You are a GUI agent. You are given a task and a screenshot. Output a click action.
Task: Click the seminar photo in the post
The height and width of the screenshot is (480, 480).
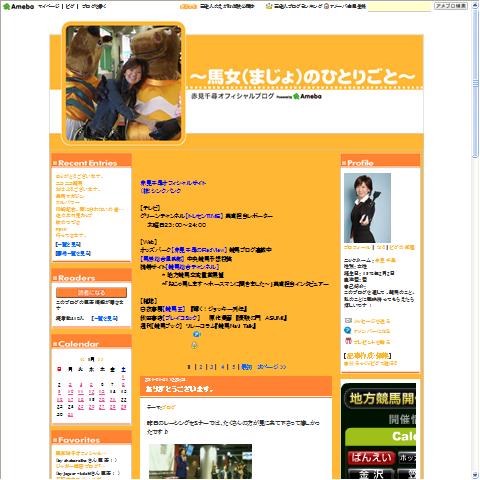(x=200, y=462)
